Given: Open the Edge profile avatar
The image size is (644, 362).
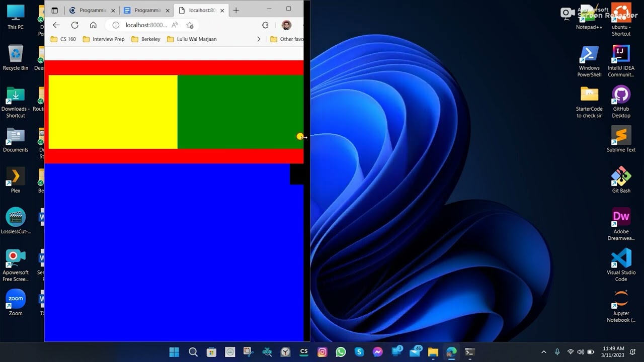Looking at the screenshot, I should [286, 25].
